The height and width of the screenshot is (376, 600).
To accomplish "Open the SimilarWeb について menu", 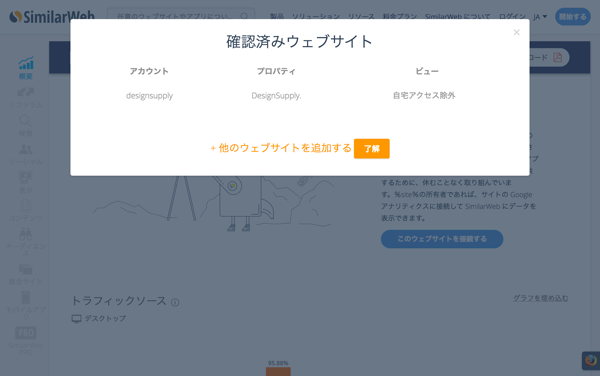I will (x=457, y=16).
